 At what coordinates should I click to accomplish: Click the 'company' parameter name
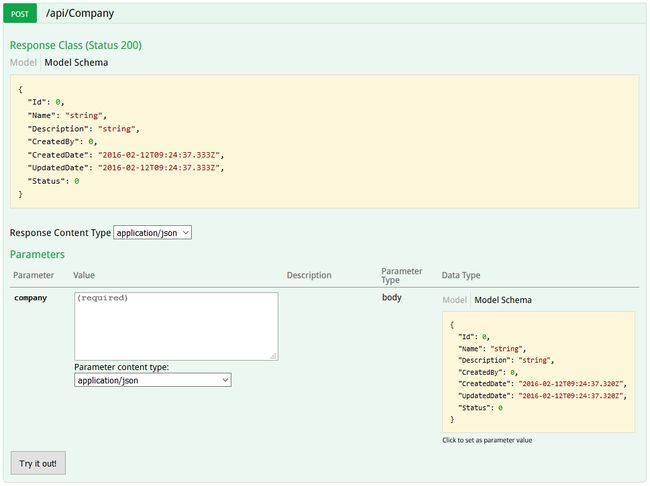point(30,298)
